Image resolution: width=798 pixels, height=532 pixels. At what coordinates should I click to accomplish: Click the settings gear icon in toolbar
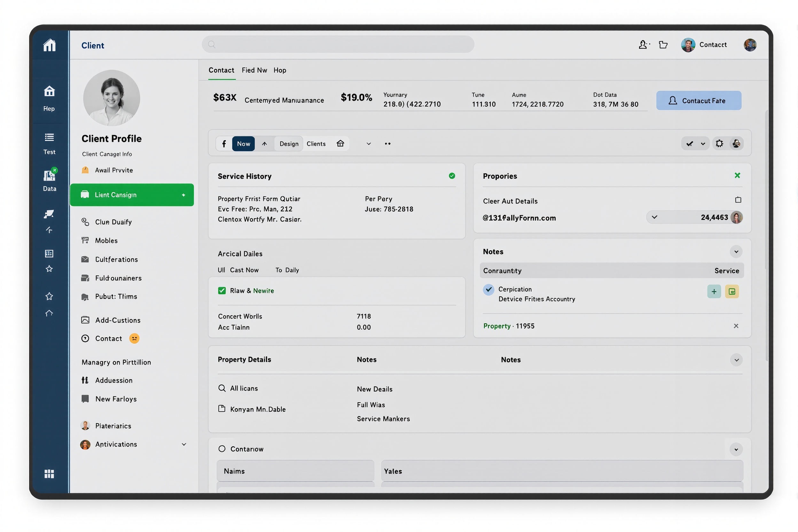pyautogui.click(x=719, y=144)
